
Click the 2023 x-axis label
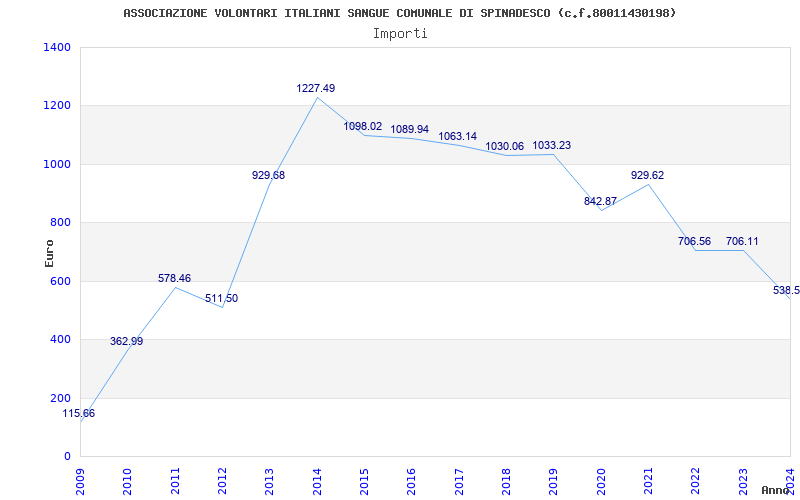pos(743,481)
